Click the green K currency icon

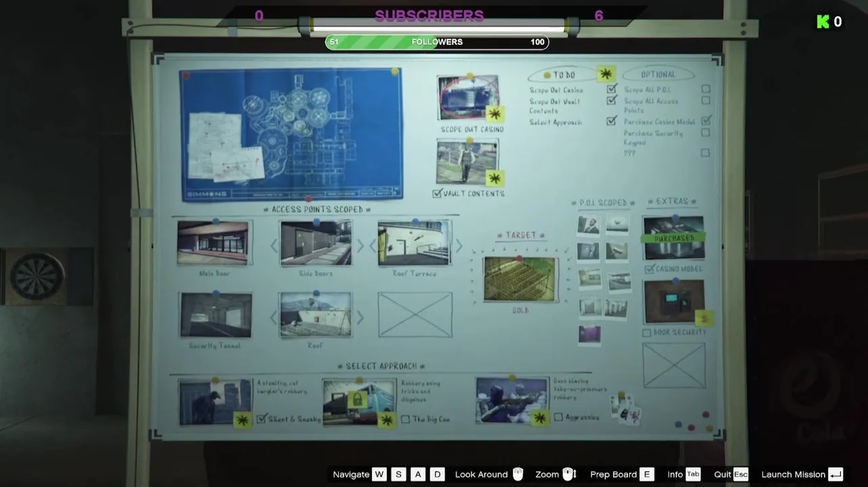tap(823, 22)
